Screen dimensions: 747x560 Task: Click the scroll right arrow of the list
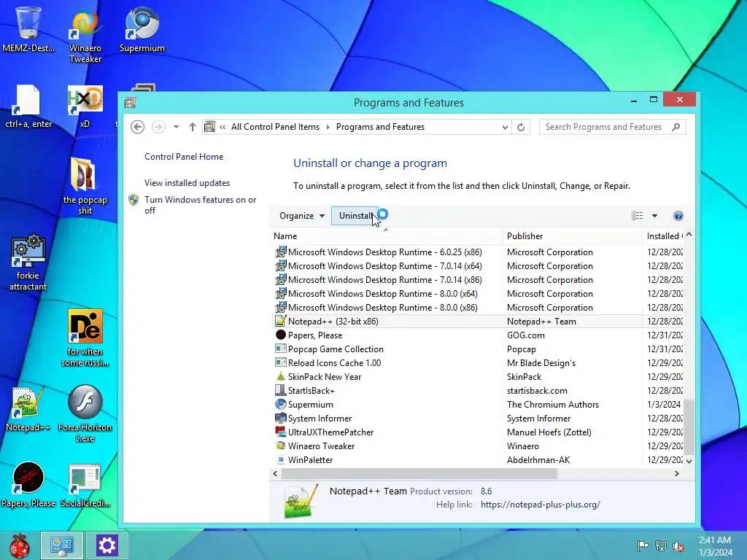click(x=676, y=474)
